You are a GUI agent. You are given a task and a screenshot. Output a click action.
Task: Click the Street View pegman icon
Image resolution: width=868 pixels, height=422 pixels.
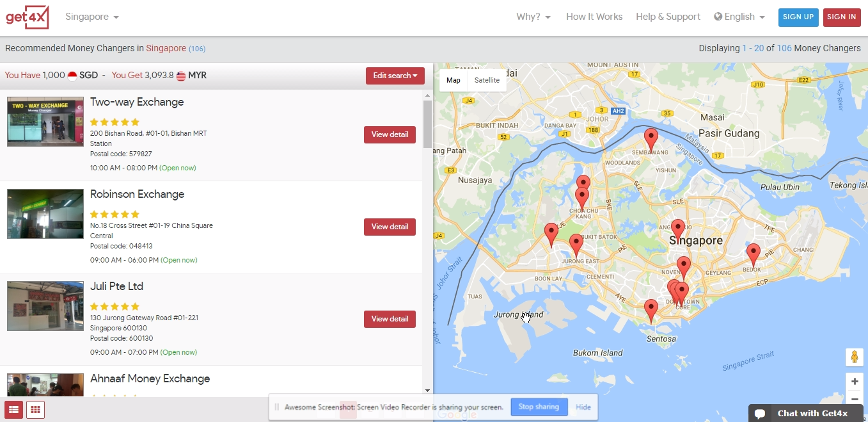click(854, 357)
